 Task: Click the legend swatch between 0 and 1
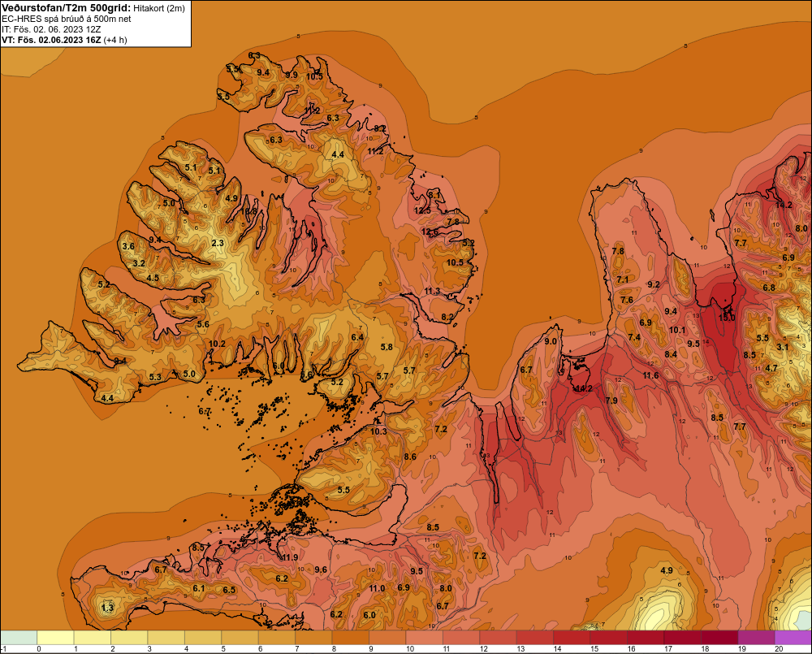click(56, 638)
